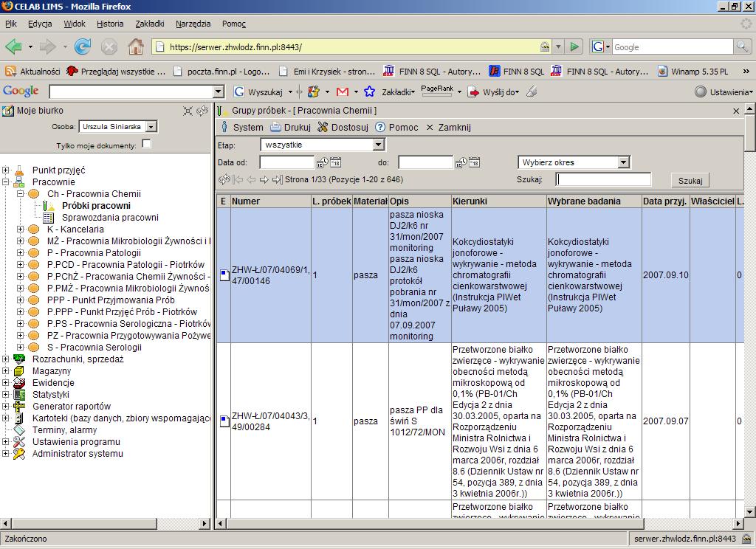Click Dostosuj in the panel toolbar
The width and height of the screenshot is (756, 549).
(x=343, y=127)
